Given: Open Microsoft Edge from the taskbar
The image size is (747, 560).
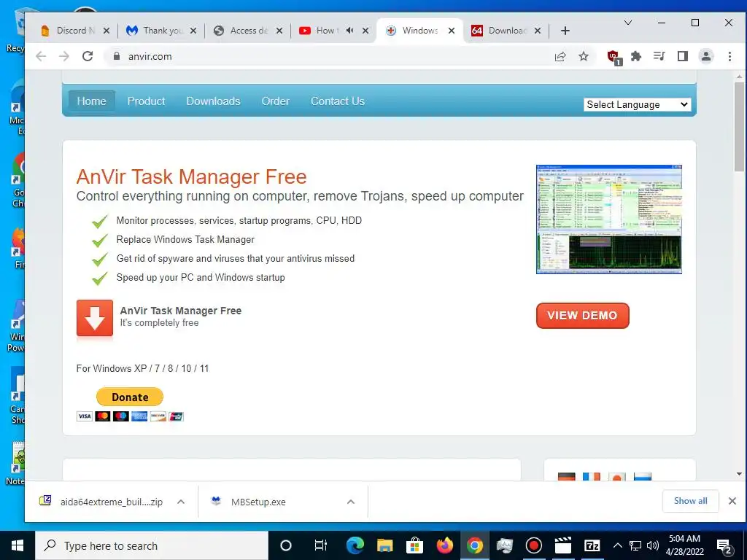Looking at the screenshot, I should coord(355,545).
